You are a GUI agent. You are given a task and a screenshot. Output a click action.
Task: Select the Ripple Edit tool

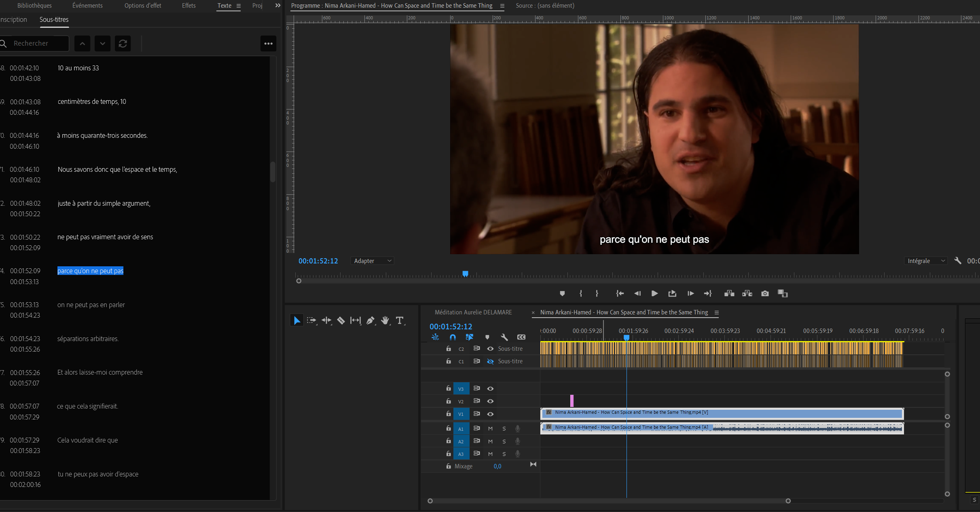click(x=326, y=320)
